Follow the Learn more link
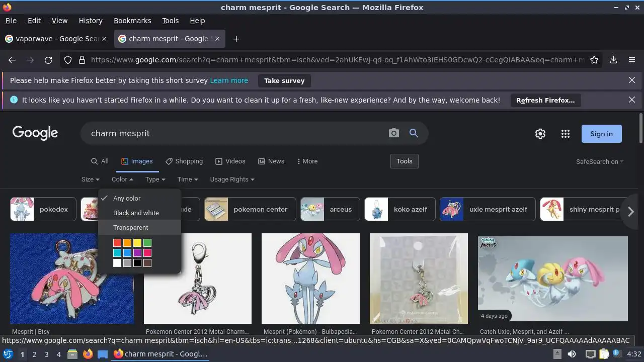Viewport: 644px width, 362px height. coord(229,80)
